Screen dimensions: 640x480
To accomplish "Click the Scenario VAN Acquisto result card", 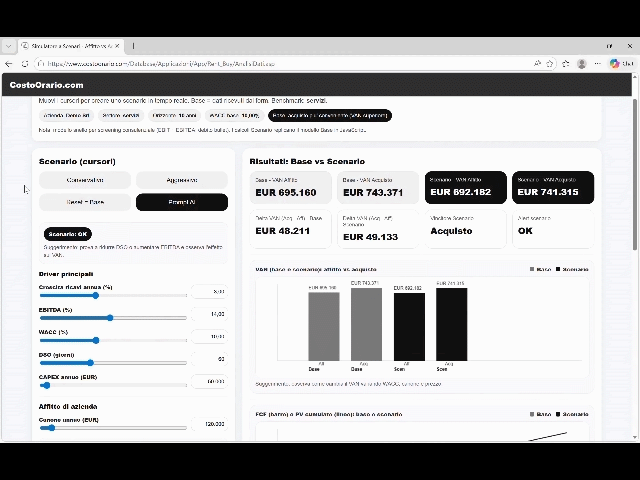I will (x=553, y=187).
